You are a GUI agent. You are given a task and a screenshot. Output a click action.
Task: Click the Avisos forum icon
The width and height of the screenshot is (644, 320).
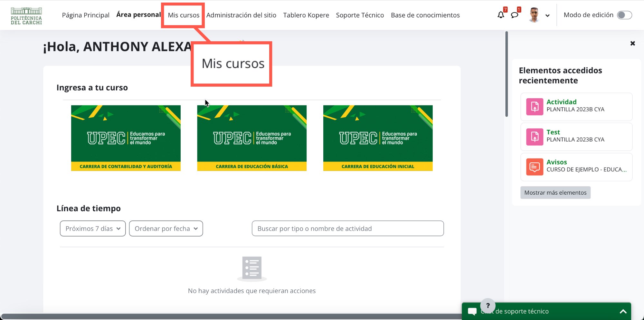pos(535,167)
